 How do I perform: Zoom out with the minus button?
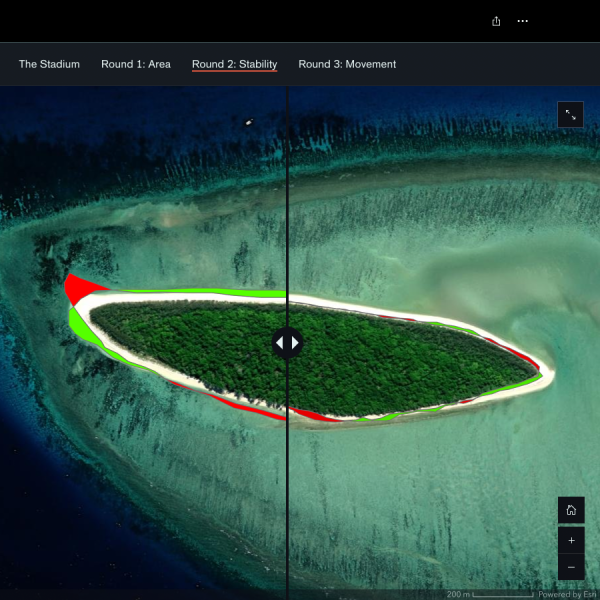point(571,566)
